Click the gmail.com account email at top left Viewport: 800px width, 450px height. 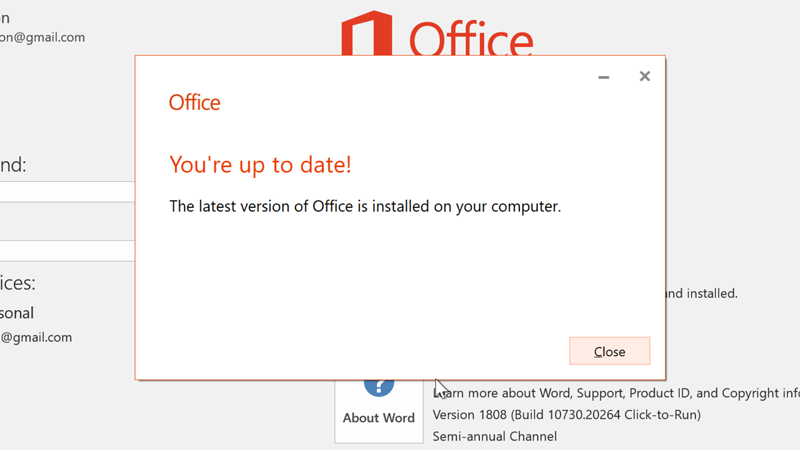42,38
